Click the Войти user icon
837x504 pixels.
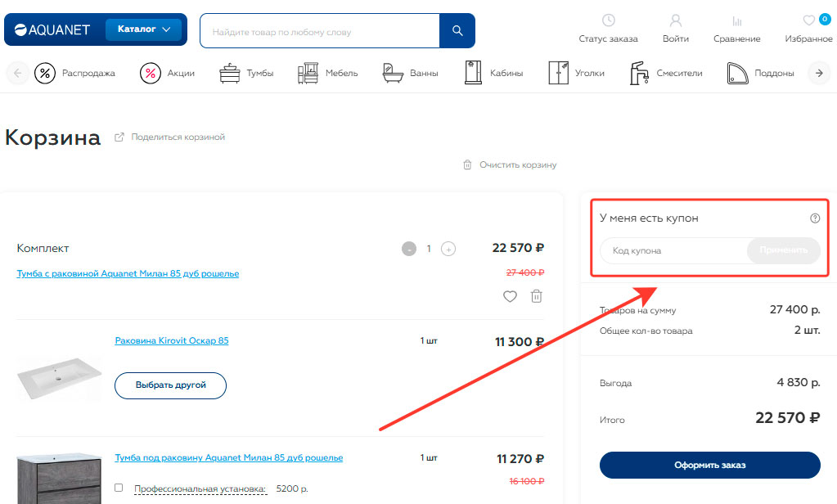(676, 20)
